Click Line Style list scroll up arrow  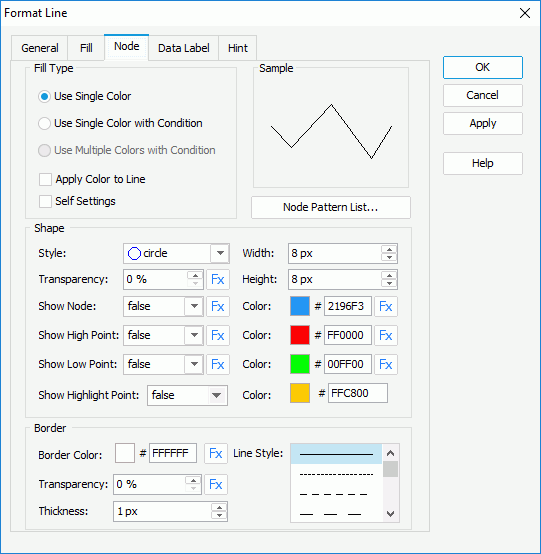point(390,453)
